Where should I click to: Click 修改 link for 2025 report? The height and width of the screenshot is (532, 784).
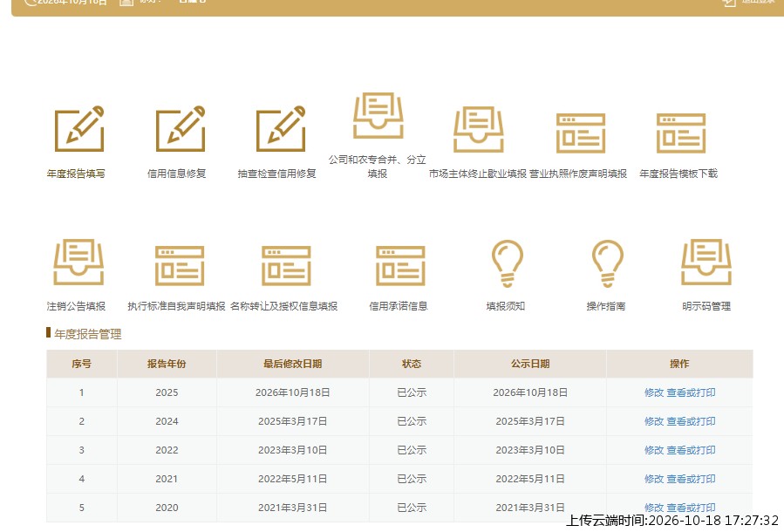pos(653,392)
